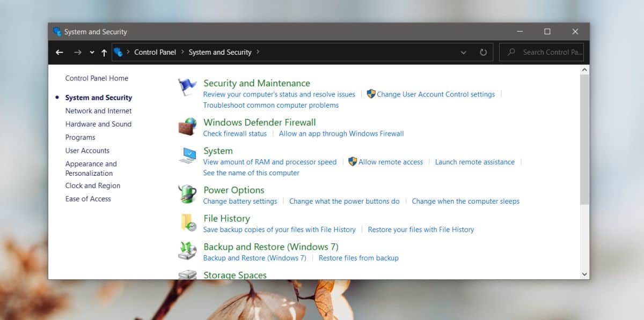Expand the address bar history dropdown

pos(464,53)
